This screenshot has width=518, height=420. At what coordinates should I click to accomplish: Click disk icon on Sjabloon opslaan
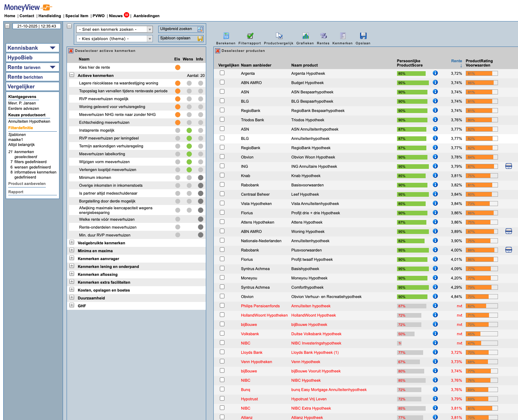[200, 39]
